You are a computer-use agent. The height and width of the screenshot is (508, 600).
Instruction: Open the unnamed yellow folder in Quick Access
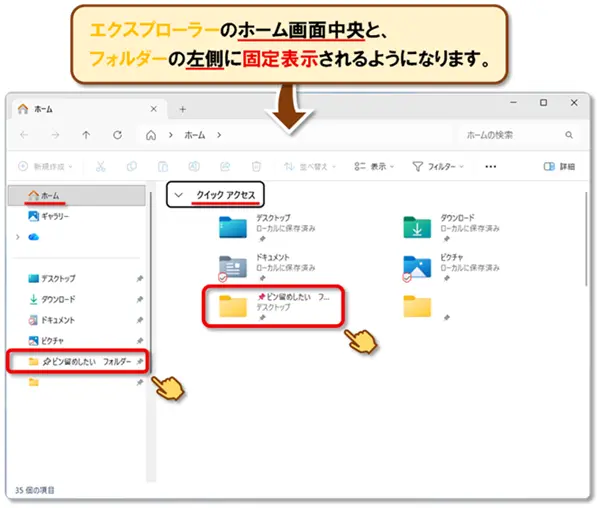pyautogui.click(x=417, y=307)
